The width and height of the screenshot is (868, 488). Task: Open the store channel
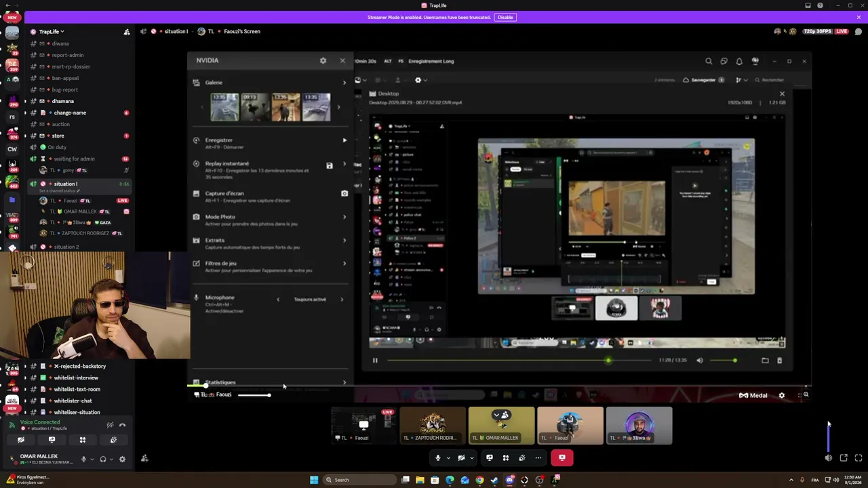pyautogui.click(x=58, y=136)
